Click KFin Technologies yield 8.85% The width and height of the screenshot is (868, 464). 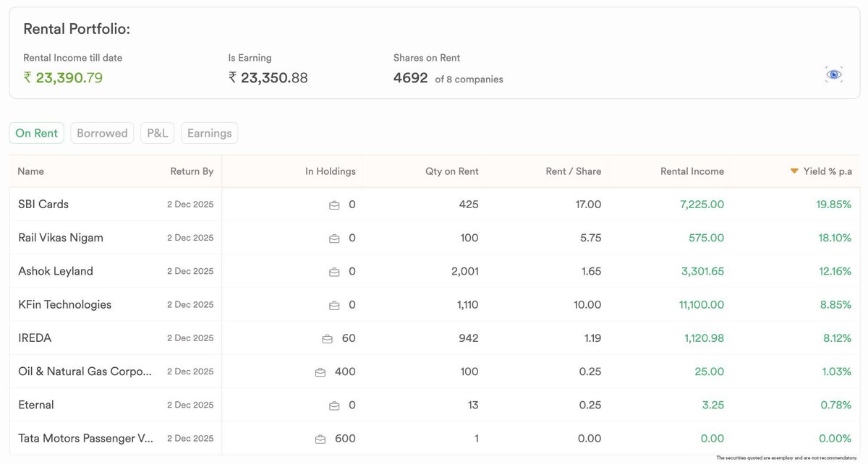835,304
